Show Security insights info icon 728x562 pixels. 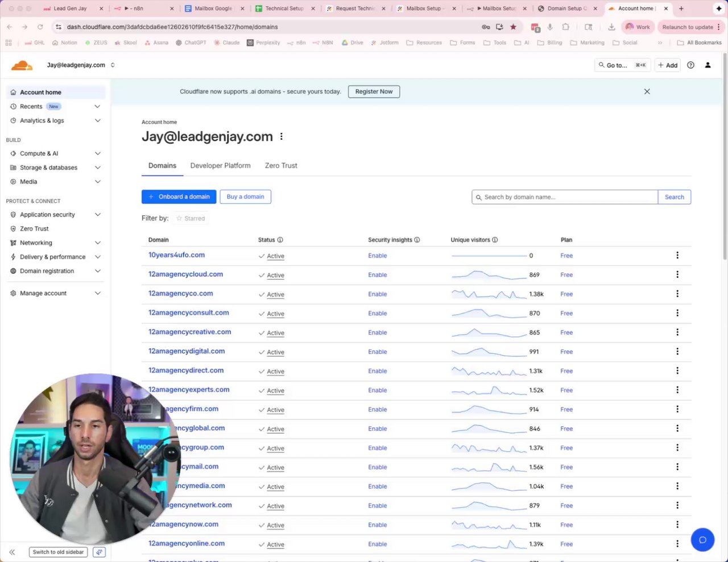click(x=417, y=240)
